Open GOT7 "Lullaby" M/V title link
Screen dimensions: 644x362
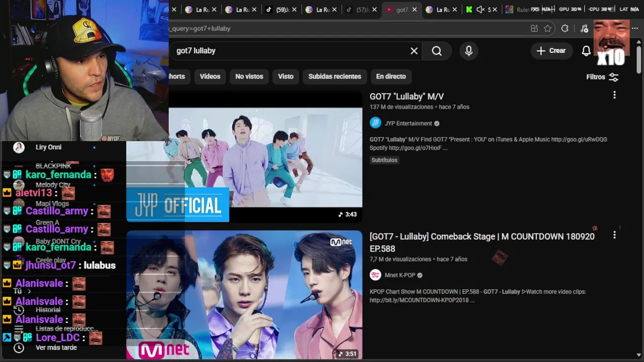pyautogui.click(x=407, y=97)
